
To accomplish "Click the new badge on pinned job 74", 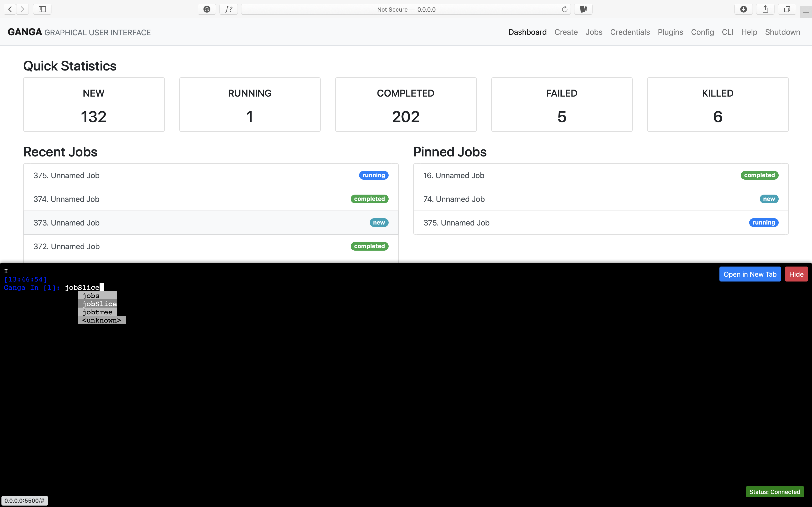I will pyautogui.click(x=769, y=199).
